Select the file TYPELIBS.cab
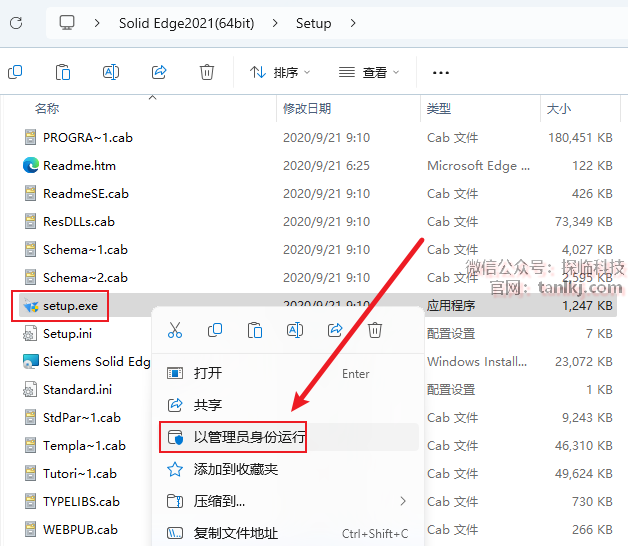Image resolution: width=628 pixels, height=546 pixels. coord(81,502)
